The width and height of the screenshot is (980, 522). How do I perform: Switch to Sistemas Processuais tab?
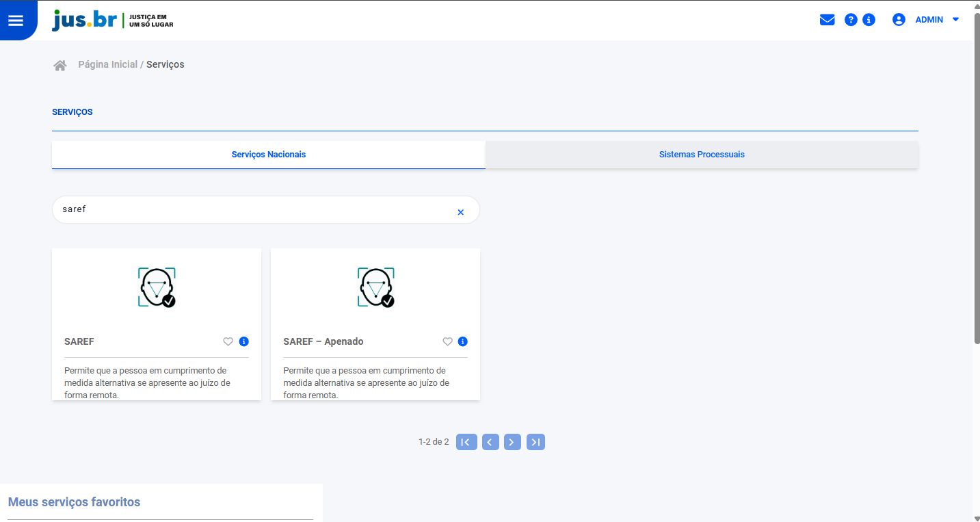point(702,155)
